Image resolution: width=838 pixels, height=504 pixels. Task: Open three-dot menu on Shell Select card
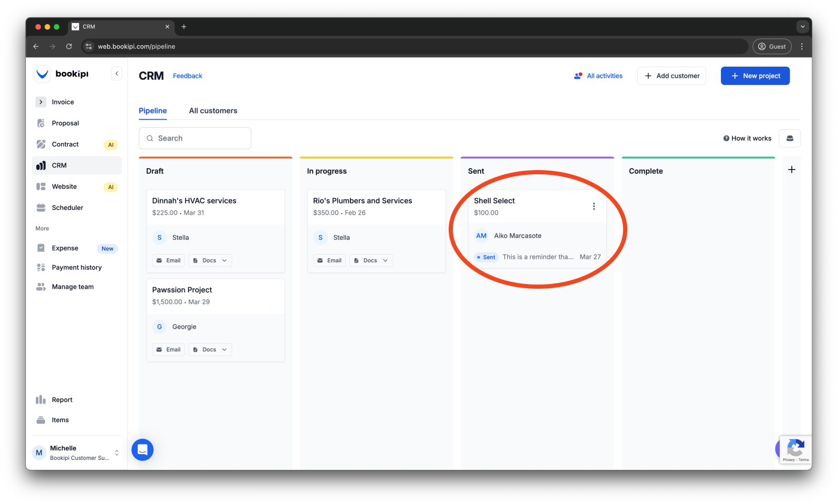click(x=594, y=206)
